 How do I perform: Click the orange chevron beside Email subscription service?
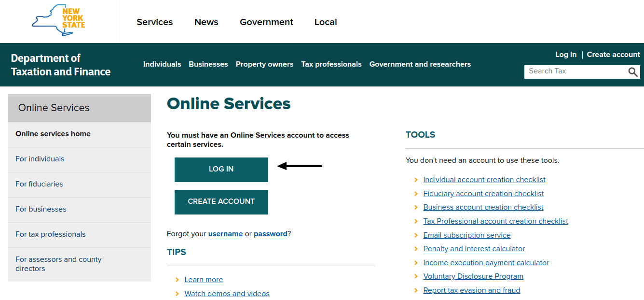click(x=416, y=235)
